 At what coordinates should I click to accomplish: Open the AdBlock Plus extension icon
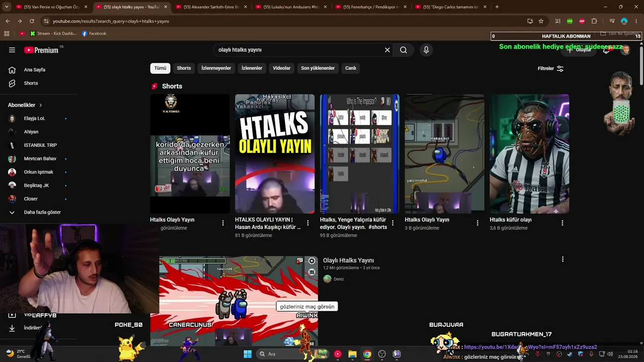click(x=582, y=21)
